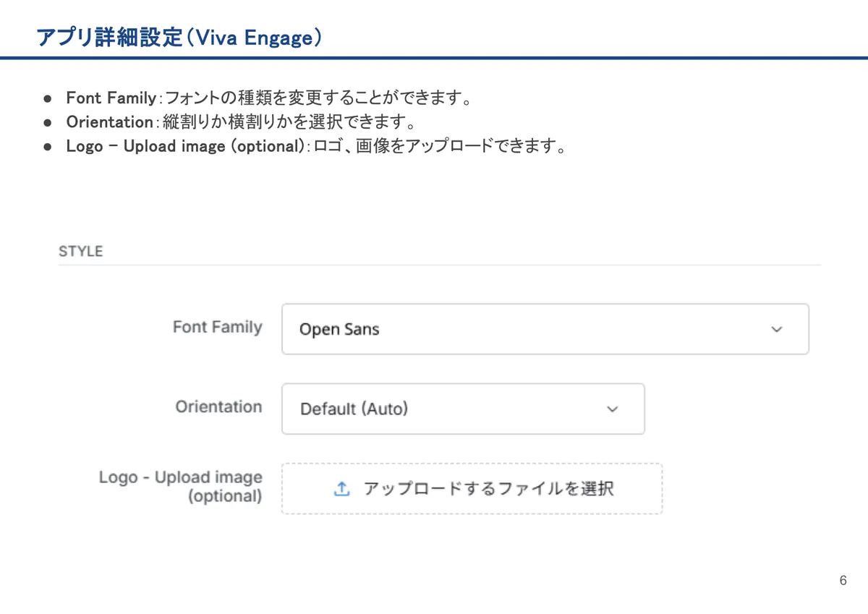Click the Logo - Upload image (optional) label

[181, 487]
